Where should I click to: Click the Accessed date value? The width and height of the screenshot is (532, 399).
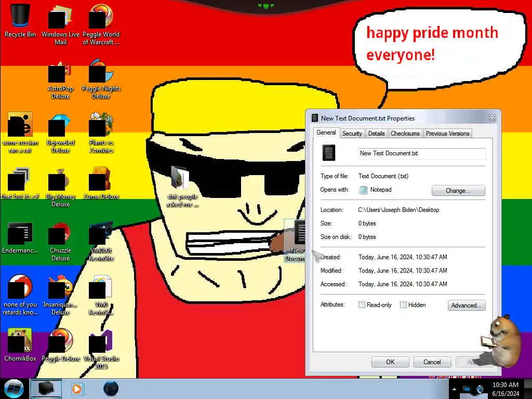pyautogui.click(x=403, y=284)
